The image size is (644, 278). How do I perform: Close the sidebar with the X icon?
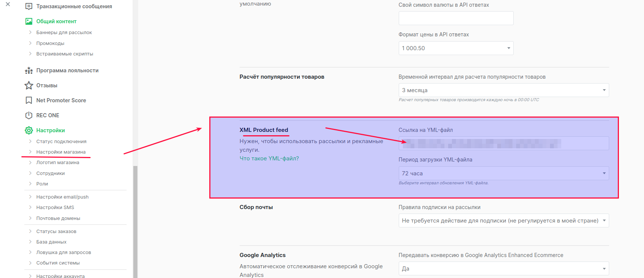[x=8, y=4]
